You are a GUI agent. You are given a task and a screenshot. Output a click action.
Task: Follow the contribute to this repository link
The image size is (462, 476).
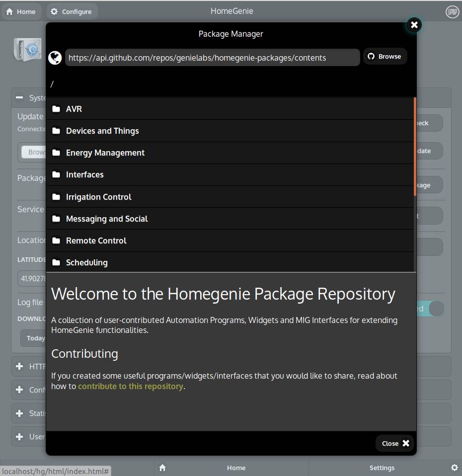(x=131, y=386)
